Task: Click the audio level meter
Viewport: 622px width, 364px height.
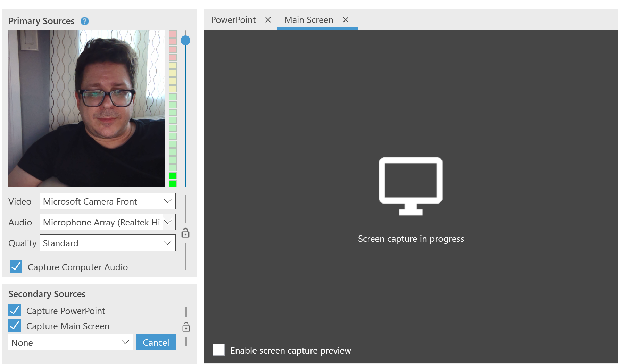Action: point(173,108)
